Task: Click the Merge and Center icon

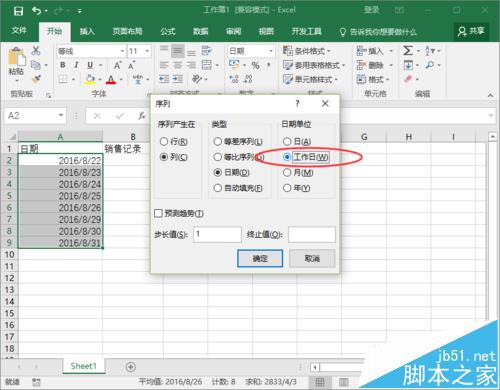Action: tap(207, 65)
